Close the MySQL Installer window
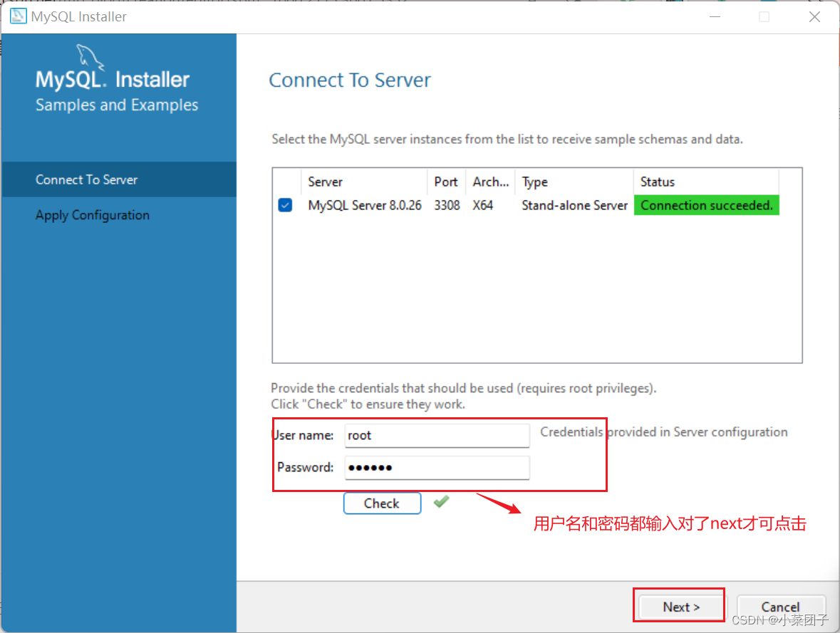 point(815,16)
